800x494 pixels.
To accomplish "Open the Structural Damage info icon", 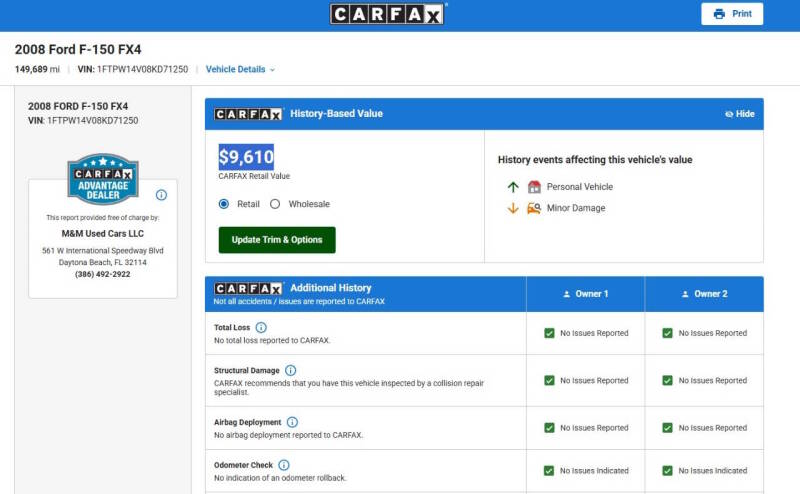I will click(290, 370).
